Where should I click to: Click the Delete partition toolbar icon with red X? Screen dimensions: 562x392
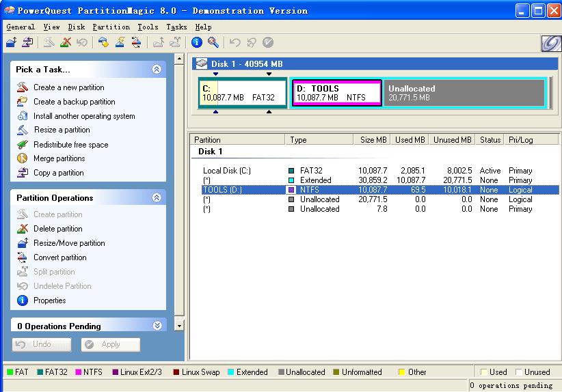click(66, 42)
